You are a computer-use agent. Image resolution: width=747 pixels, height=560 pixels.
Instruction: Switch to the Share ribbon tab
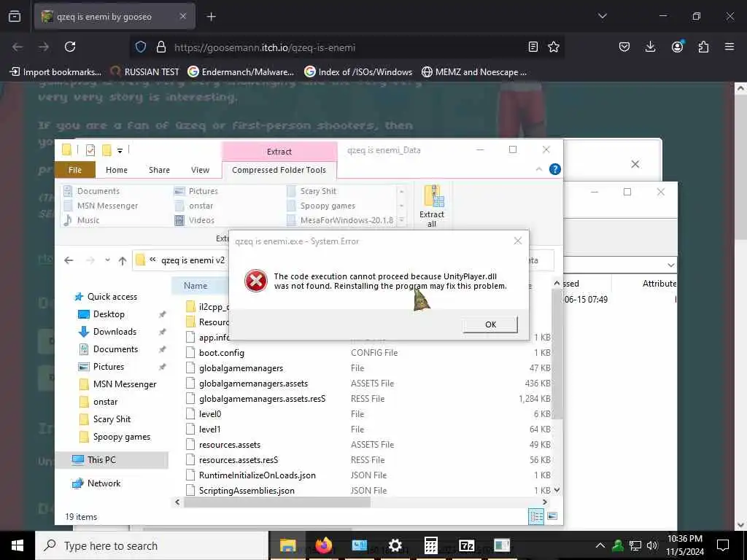[159, 170]
